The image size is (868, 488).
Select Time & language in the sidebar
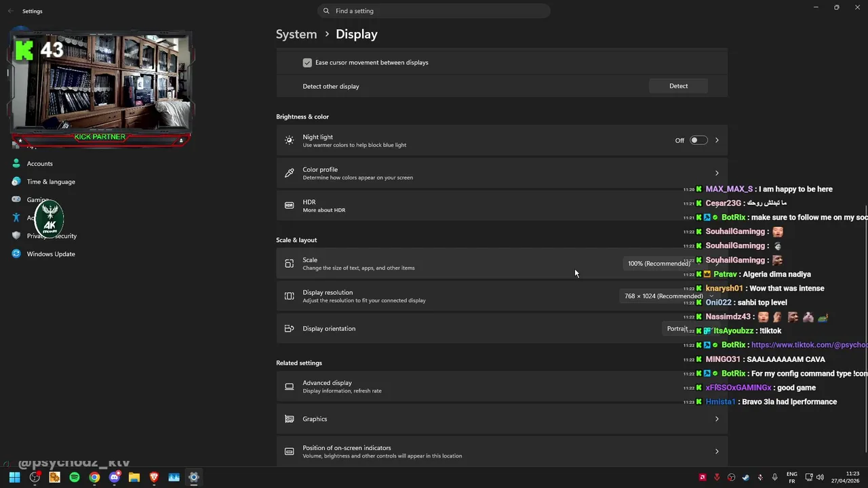[x=50, y=182]
